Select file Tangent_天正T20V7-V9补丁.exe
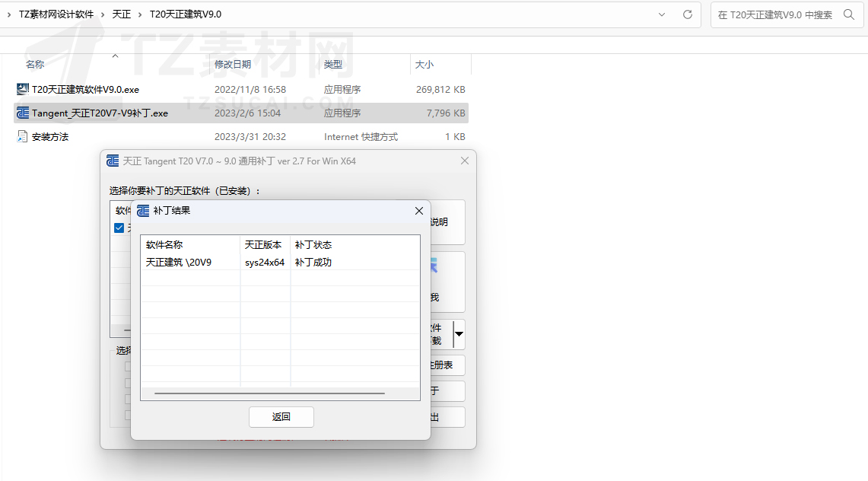 100,113
